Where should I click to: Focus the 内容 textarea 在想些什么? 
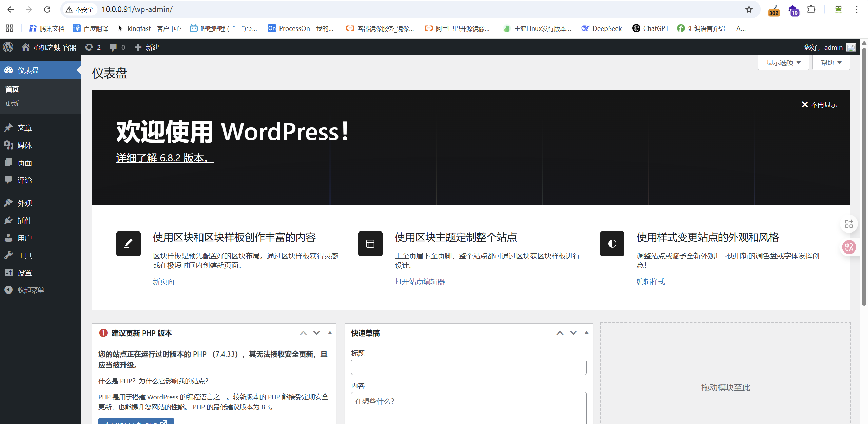(469, 408)
